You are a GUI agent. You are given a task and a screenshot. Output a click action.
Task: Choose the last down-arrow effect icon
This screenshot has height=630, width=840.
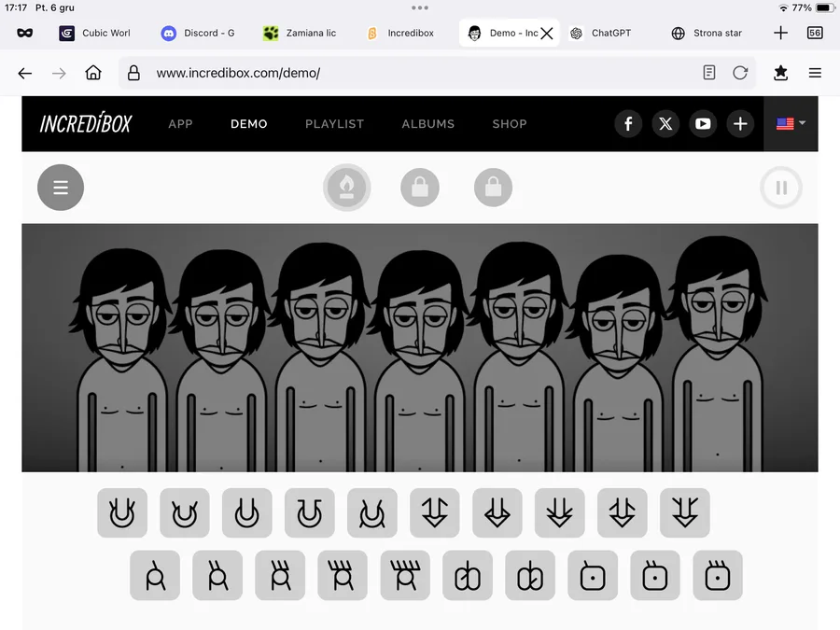(685, 512)
